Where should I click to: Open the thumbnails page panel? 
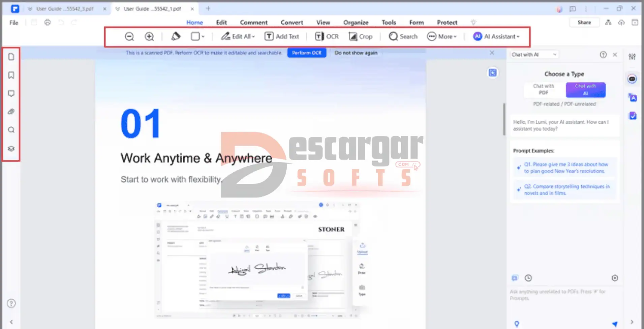(11, 57)
